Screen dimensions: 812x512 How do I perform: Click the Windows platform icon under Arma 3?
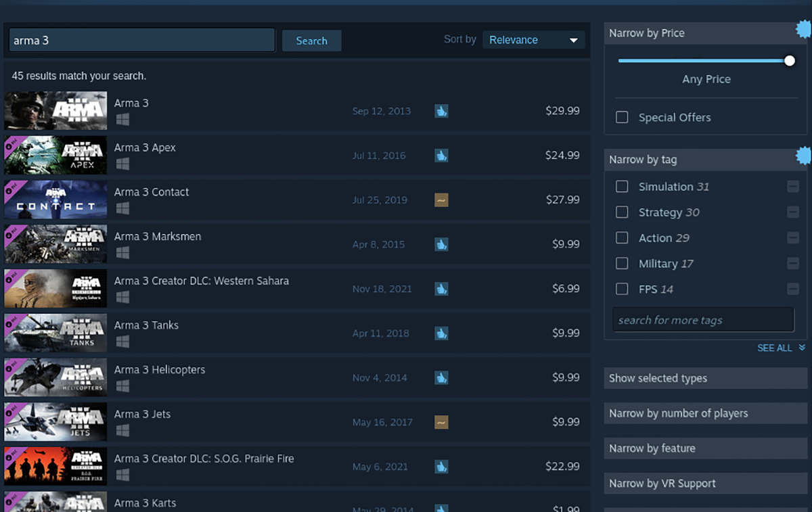pos(122,120)
